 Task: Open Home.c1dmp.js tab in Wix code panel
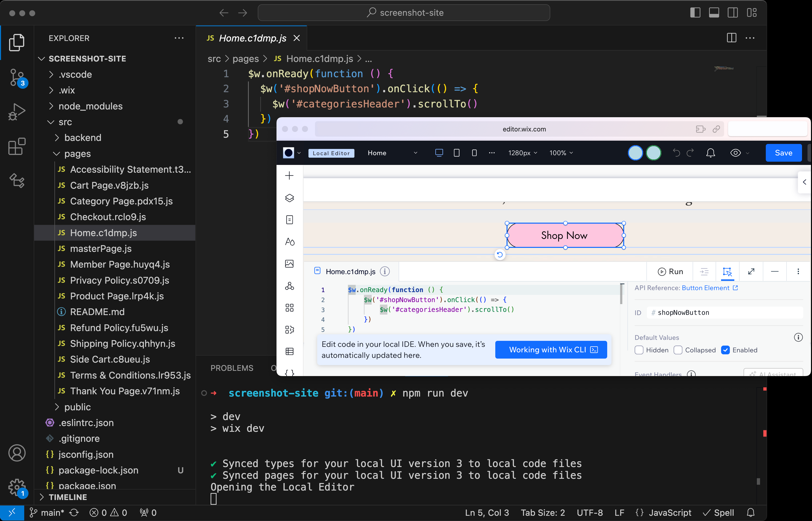point(350,271)
